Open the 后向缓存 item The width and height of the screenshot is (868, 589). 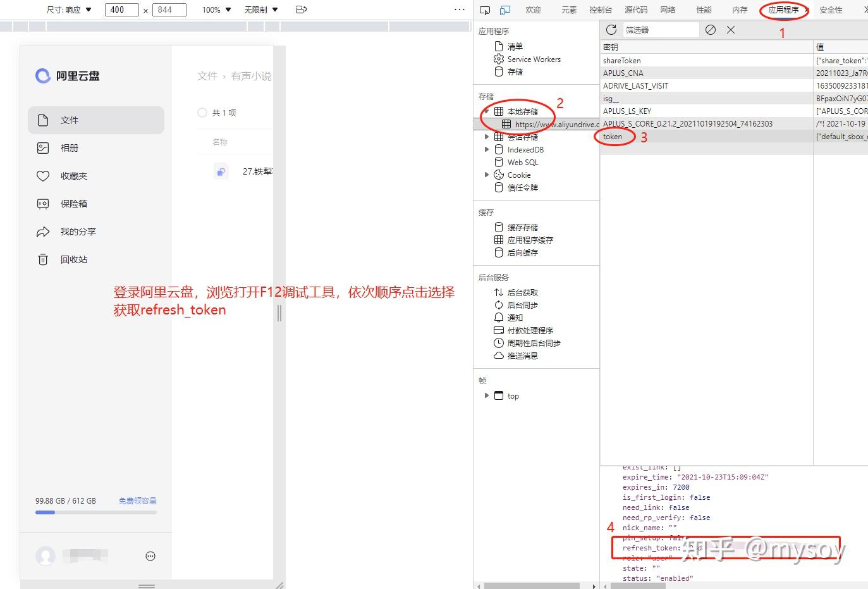click(x=522, y=252)
